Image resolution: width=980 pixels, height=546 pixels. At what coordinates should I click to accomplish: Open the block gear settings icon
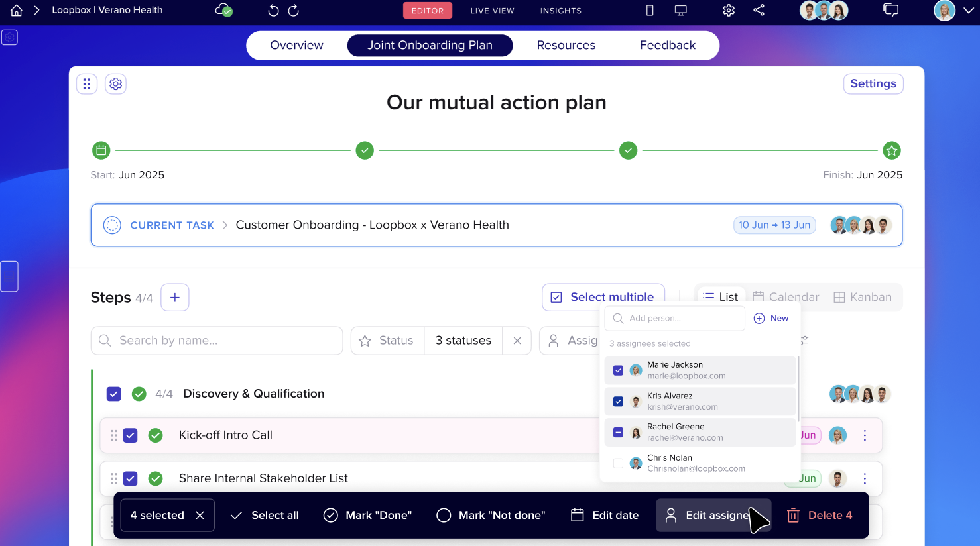click(x=116, y=84)
